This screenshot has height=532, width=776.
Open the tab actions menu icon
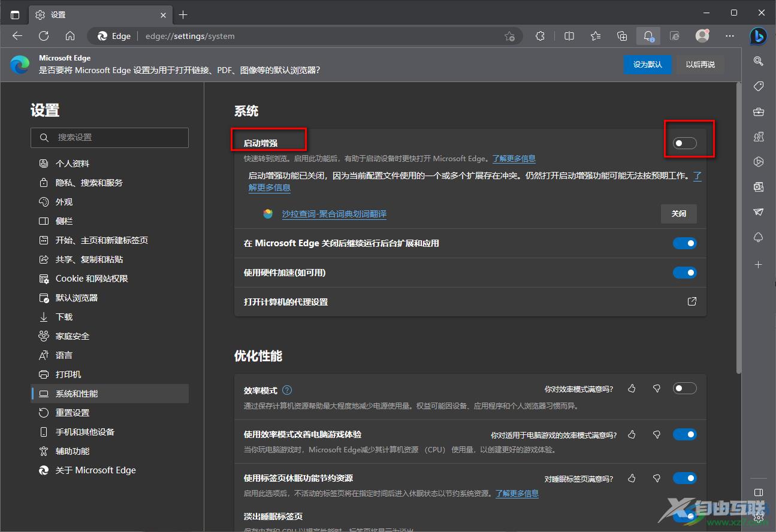(x=15, y=14)
